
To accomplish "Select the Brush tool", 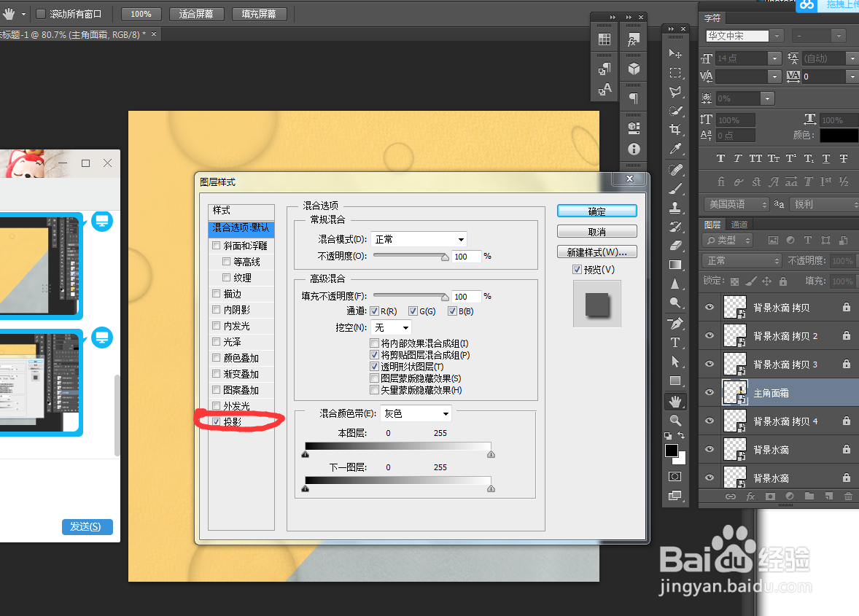I will [x=675, y=189].
